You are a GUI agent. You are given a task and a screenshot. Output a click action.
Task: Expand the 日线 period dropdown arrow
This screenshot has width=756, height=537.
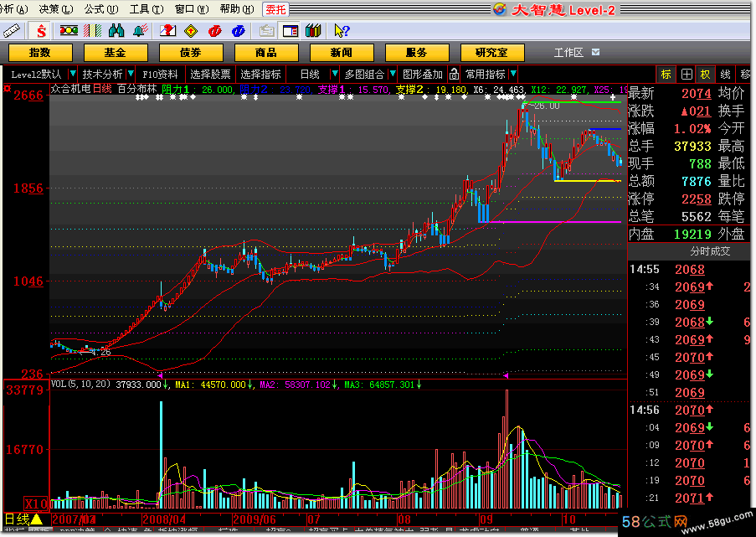click(x=335, y=74)
